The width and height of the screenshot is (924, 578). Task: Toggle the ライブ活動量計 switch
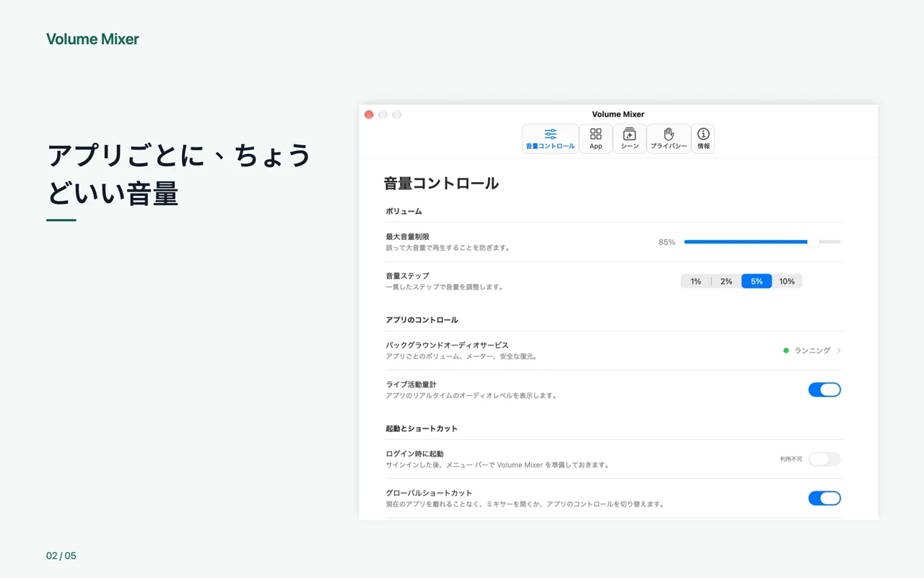coord(824,390)
